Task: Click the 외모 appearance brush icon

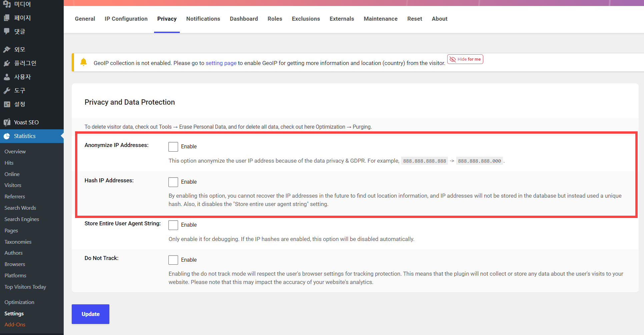Action: 7,49
